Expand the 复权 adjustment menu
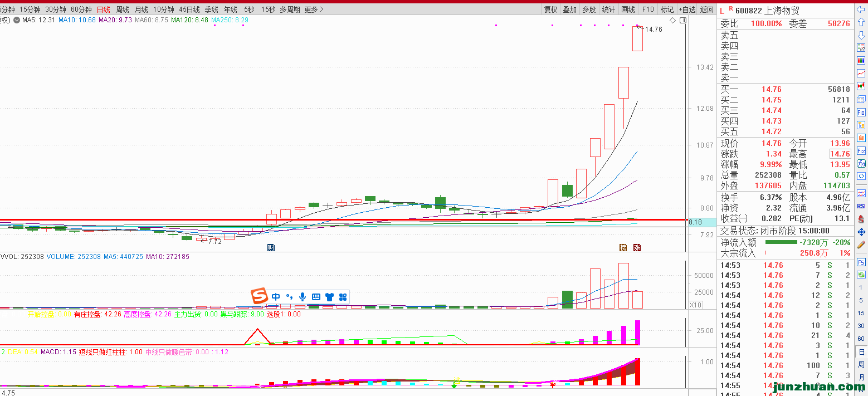Viewport: 868px width, 396px height. [550, 9]
